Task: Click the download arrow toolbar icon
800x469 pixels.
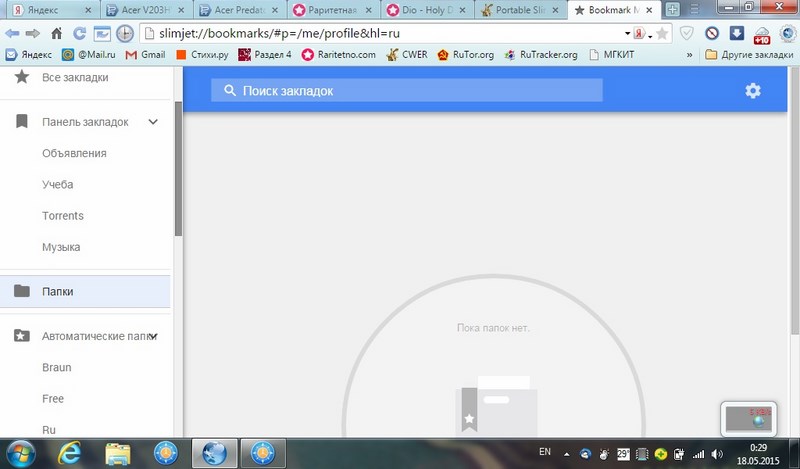Action: coord(737,33)
